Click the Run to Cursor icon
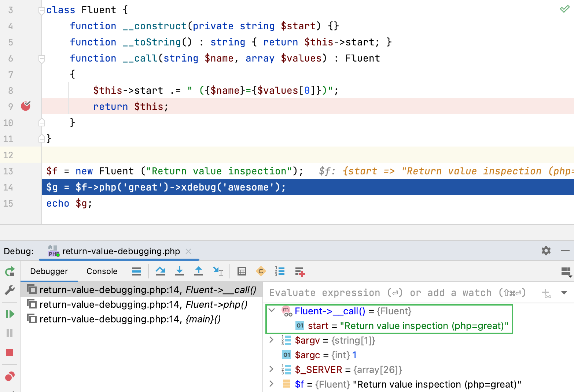574x392 pixels. [218, 271]
